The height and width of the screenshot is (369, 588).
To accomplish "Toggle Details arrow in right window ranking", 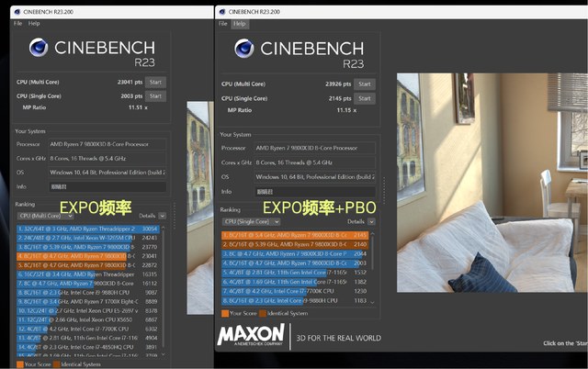I will click(371, 222).
